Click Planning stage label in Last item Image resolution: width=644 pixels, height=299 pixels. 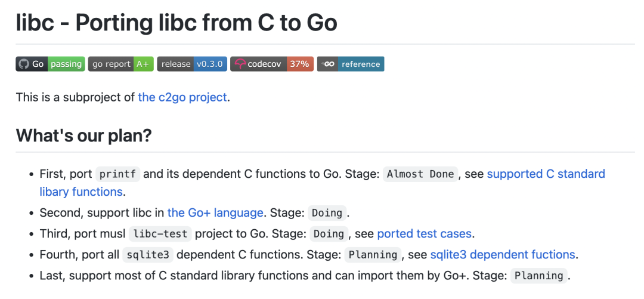click(x=539, y=276)
